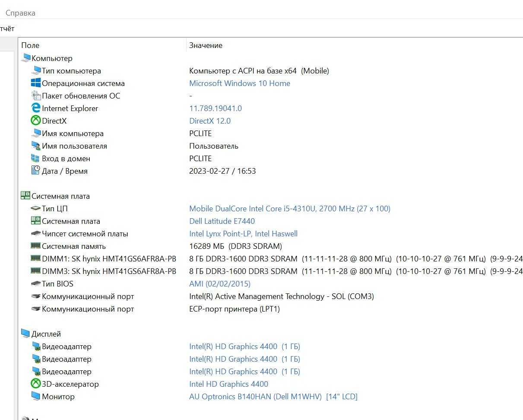Select the Вход в домен field
Image resolution: width=523 pixels, height=420 pixels.
click(x=66, y=159)
